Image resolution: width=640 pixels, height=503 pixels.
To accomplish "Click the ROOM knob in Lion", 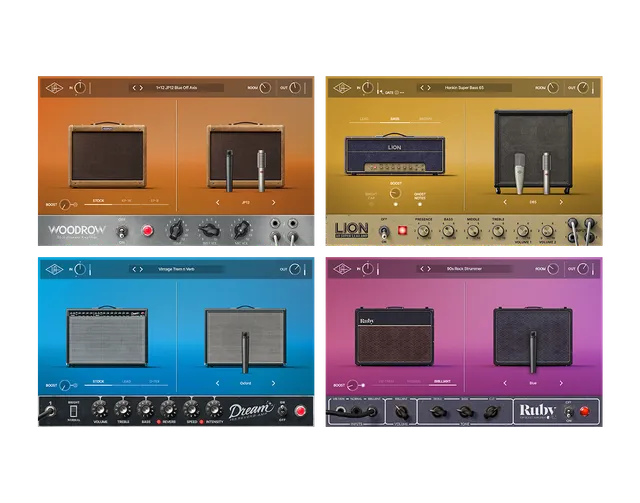I will [553, 88].
